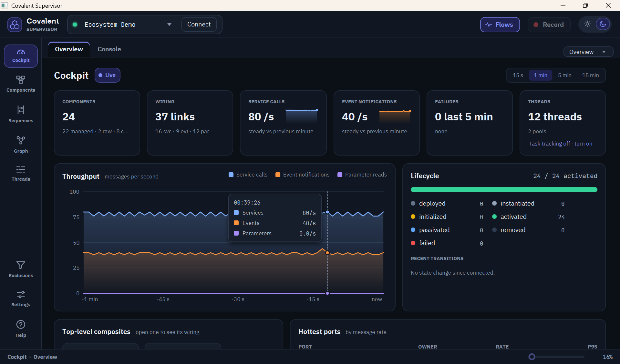Image resolution: width=620 pixels, height=364 pixels.
Task: Open the Settings sliders icon
Action: 21,295
